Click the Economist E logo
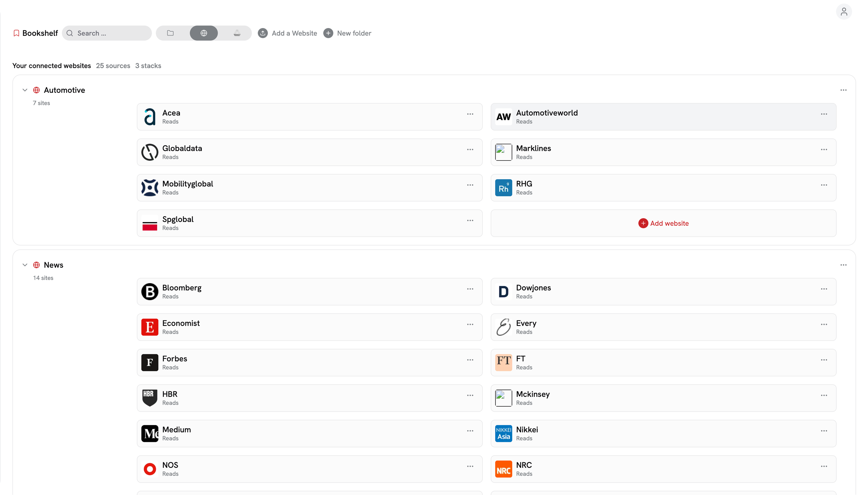 (150, 327)
